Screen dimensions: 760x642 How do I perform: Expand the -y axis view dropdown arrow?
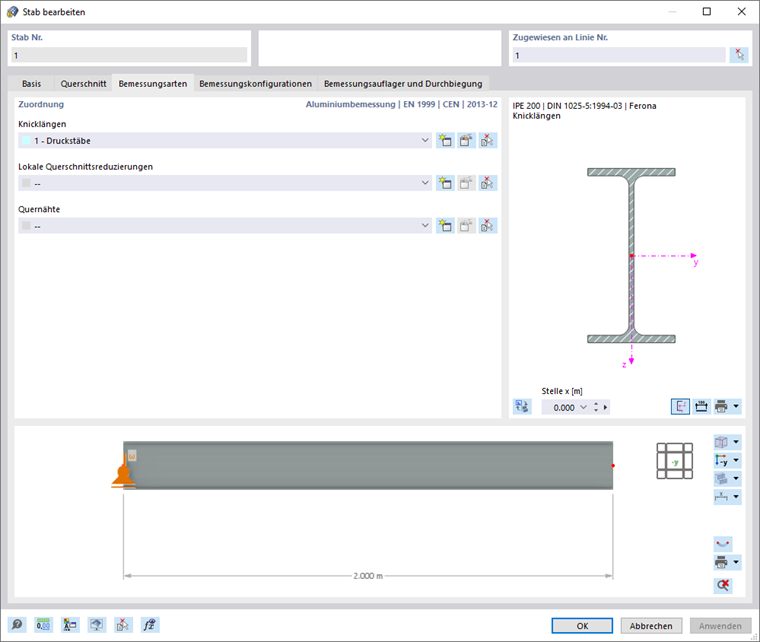click(736, 460)
